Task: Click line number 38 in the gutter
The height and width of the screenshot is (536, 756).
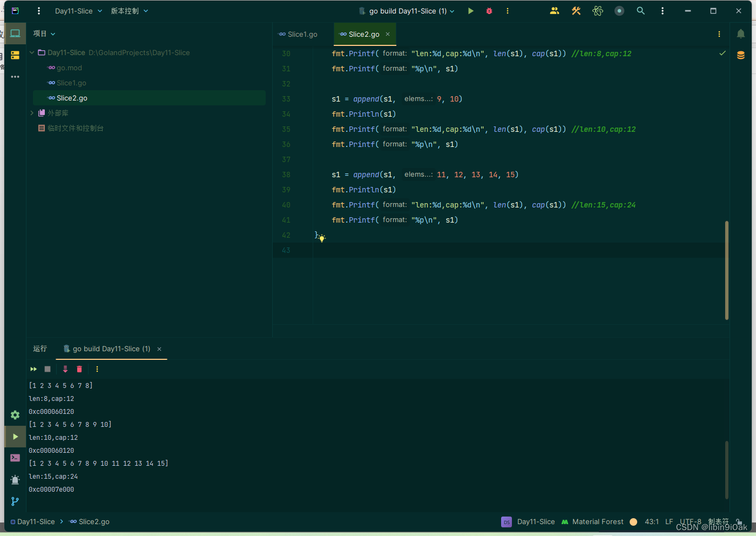Action: 286,175
